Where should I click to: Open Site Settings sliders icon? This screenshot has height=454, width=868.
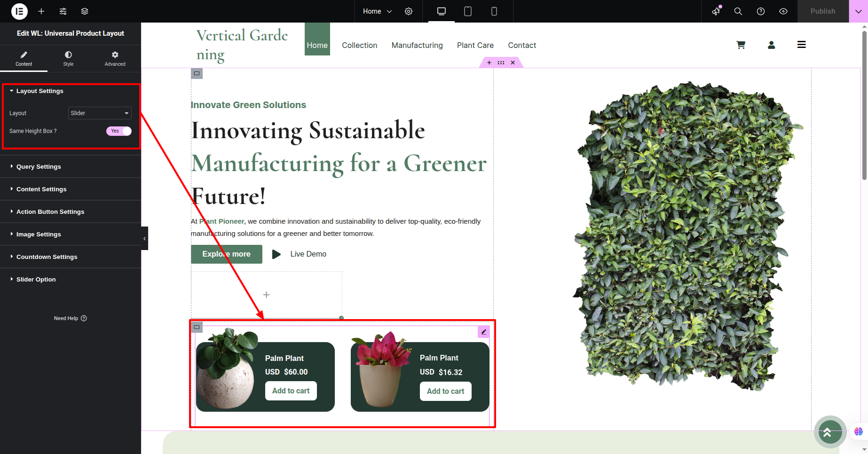(x=63, y=11)
